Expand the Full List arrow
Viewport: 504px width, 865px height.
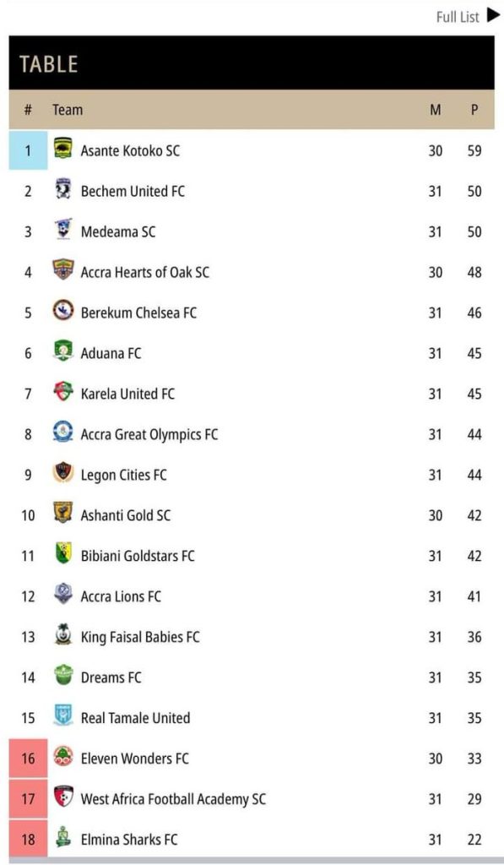click(493, 16)
